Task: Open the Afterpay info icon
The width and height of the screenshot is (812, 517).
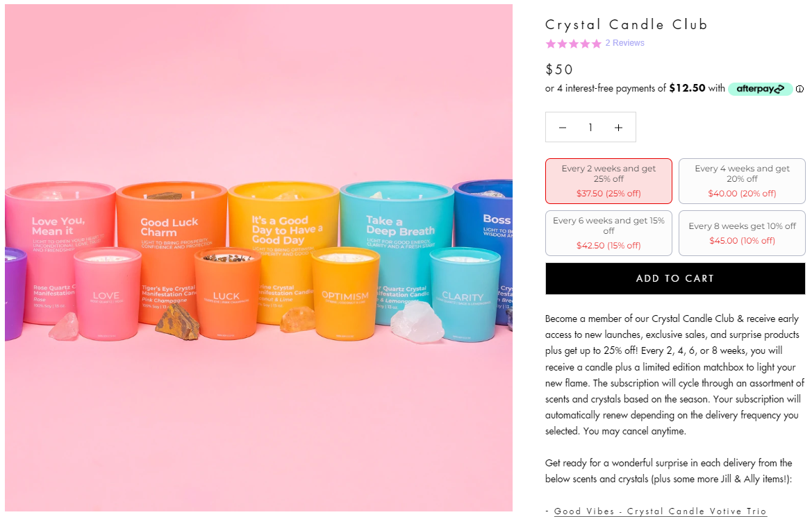Action: [799, 89]
